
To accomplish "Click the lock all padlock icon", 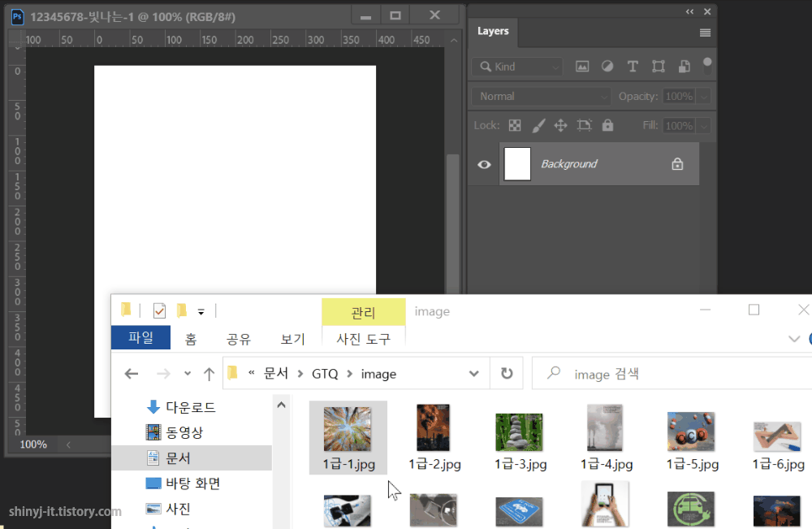I will coord(607,125).
